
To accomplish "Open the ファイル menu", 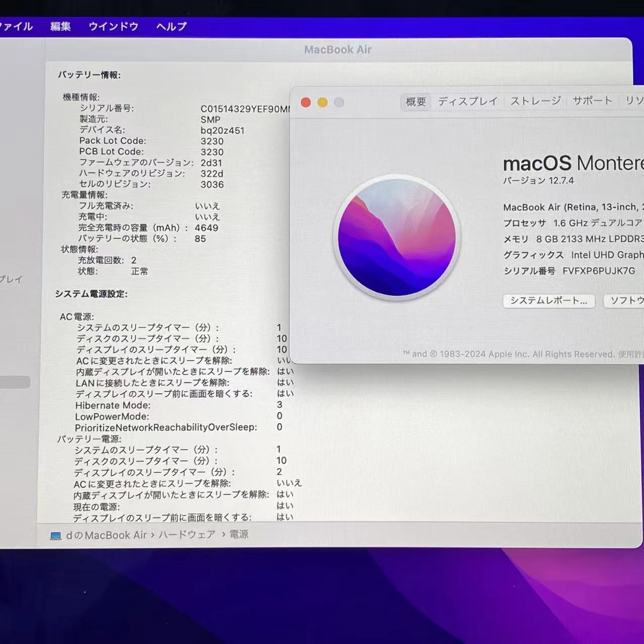I will coord(15,26).
